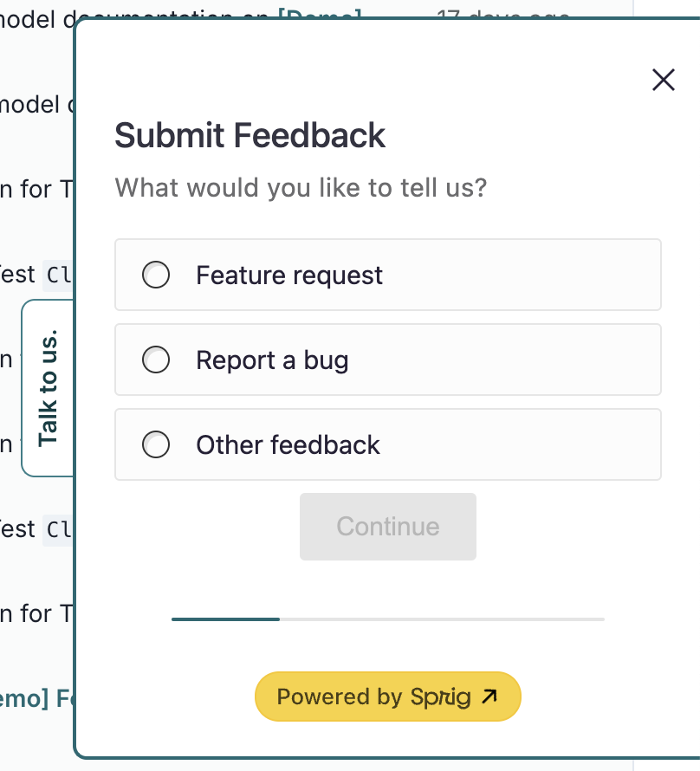Dismiss the feedback dialog with the X icon
Image resolution: width=700 pixels, height=771 pixels.
[x=663, y=79]
